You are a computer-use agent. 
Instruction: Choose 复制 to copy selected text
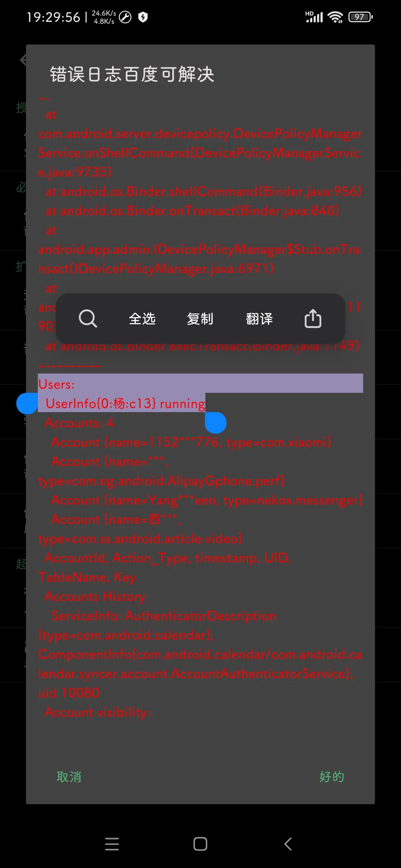click(200, 319)
